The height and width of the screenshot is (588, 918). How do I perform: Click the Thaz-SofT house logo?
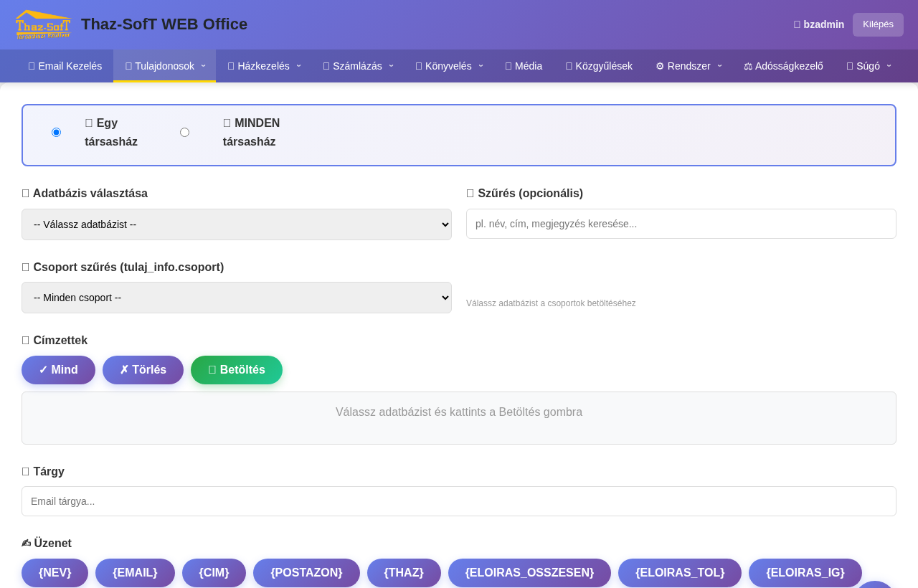pos(43,24)
